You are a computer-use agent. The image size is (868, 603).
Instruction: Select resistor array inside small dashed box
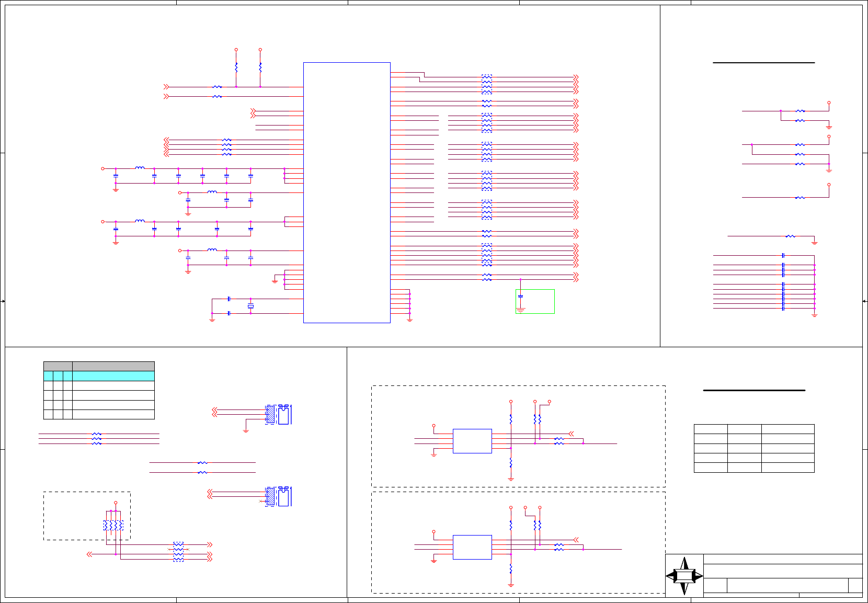tap(113, 525)
